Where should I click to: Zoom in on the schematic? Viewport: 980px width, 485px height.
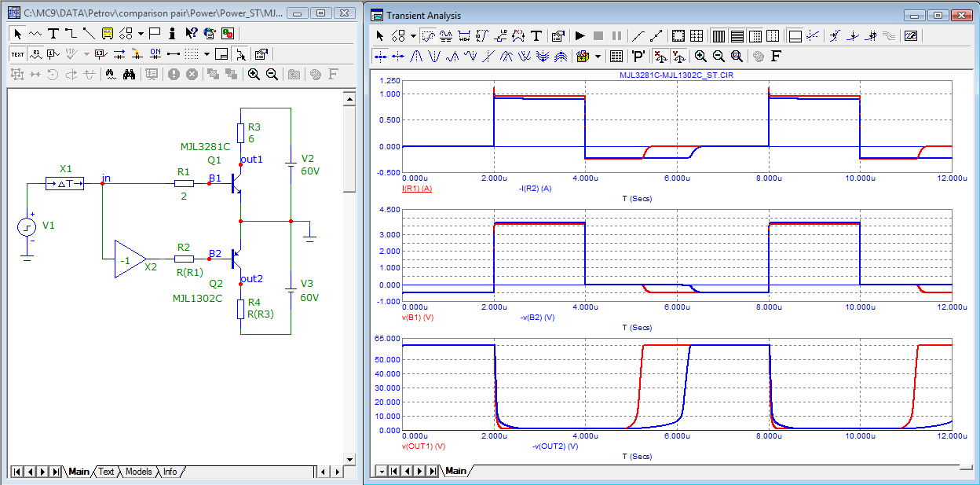tap(254, 75)
